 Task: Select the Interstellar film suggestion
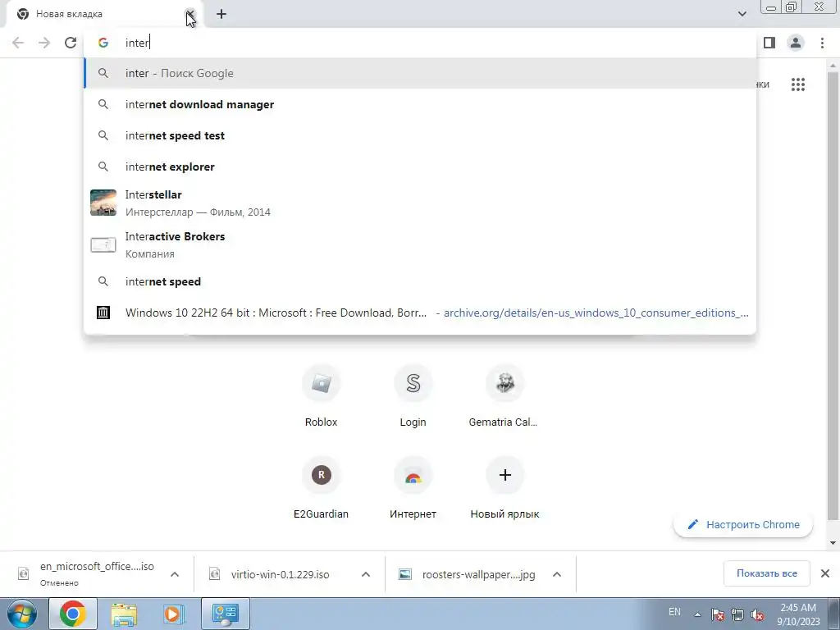421,203
